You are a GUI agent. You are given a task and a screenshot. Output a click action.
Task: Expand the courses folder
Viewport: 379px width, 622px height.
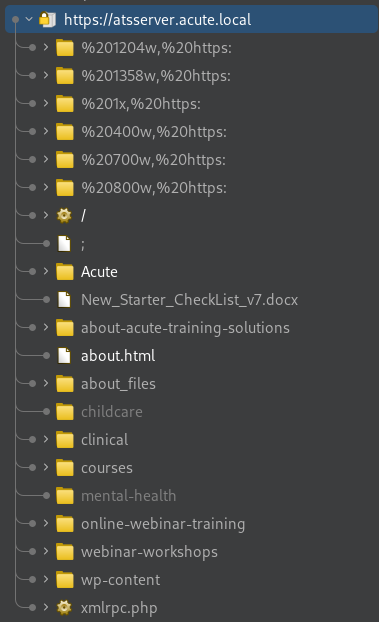[46, 467]
